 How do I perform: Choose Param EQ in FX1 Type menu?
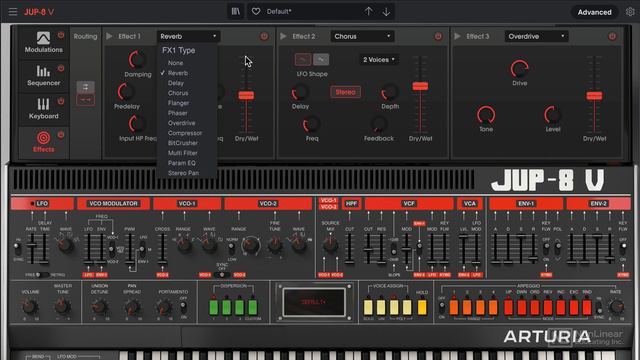[x=182, y=163]
